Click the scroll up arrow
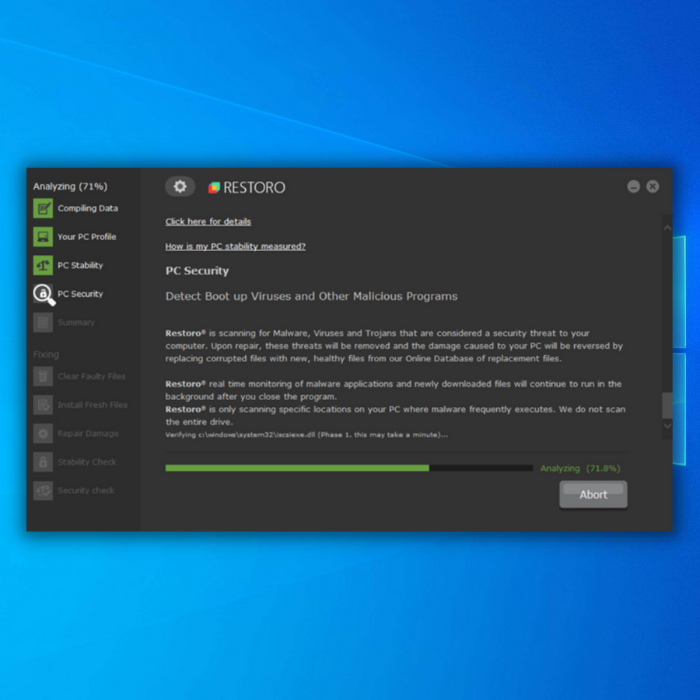This screenshot has height=700, width=700. point(667,228)
